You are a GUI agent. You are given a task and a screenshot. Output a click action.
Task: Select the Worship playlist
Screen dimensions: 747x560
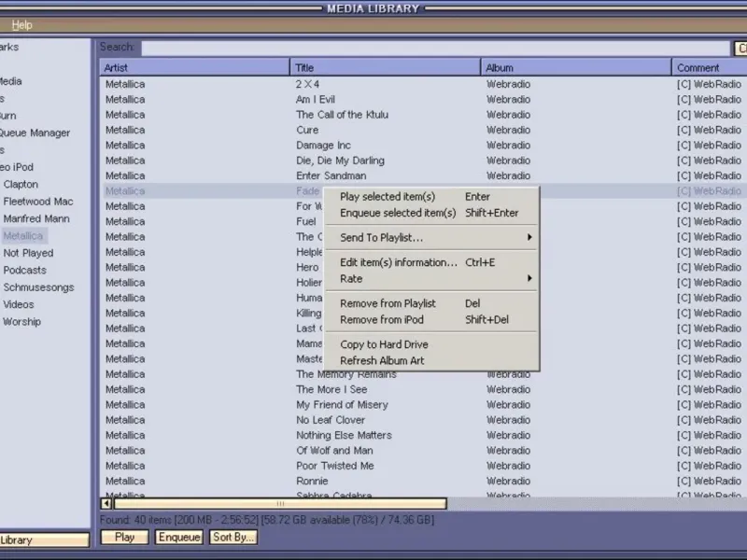click(x=21, y=321)
